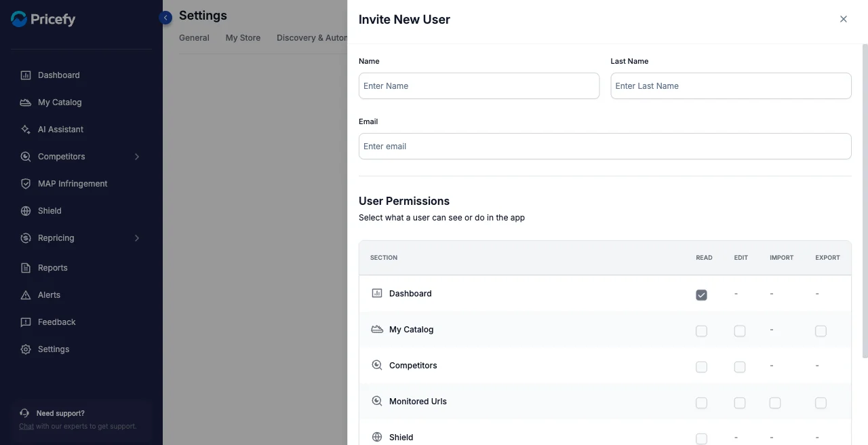
Task: Enable Monitored Urls Read permission
Action: pos(701,403)
